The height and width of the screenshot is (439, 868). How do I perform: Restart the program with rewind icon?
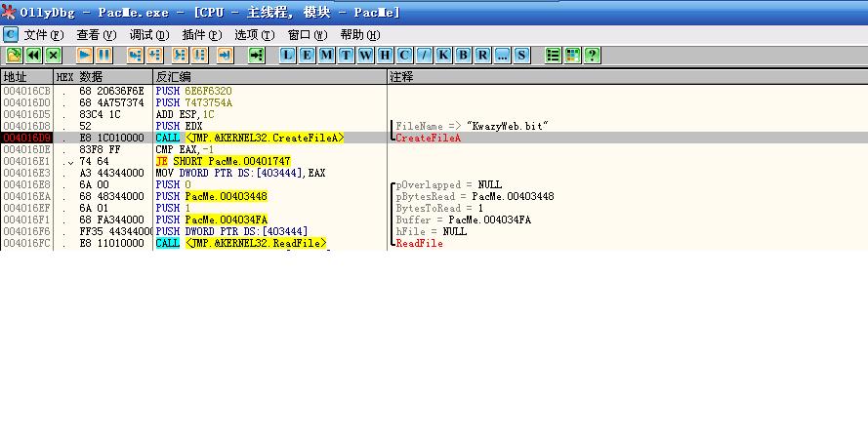[34, 55]
